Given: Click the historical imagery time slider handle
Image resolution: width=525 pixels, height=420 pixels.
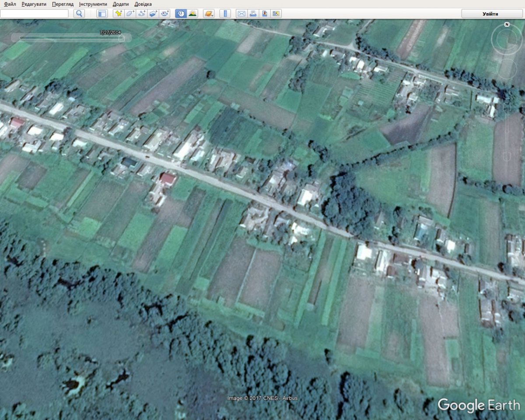Looking at the screenshot, I should (x=121, y=38).
